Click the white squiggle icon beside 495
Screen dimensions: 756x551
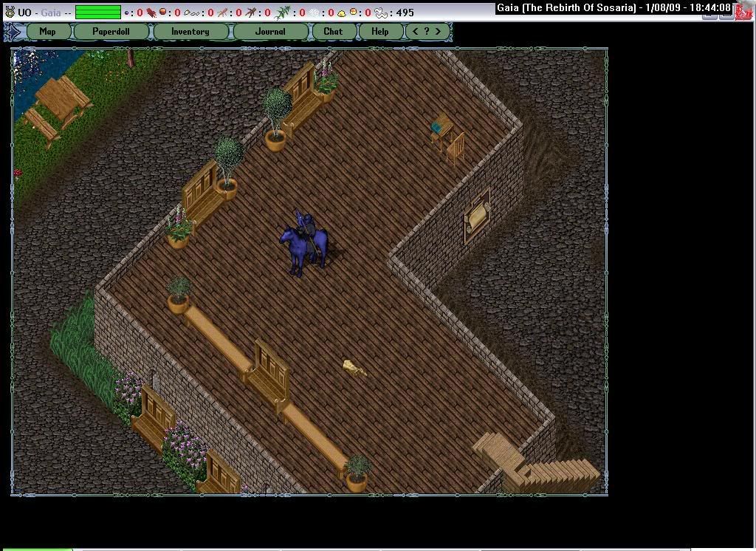[x=382, y=13]
